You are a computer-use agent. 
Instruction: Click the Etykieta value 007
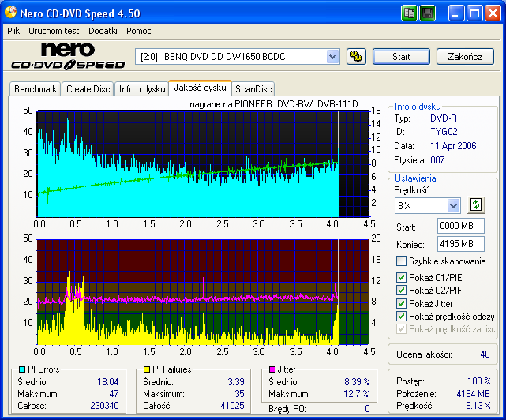pyautogui.click(x=437, y=160)
